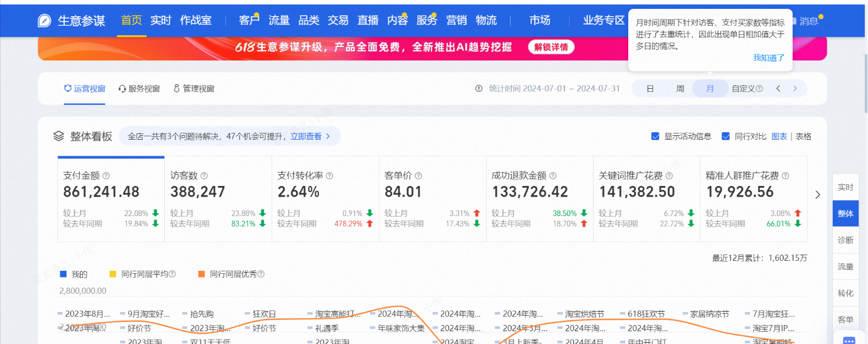The width and height of the screenshot is (868, 344).
Task: Select 自定义 time period
Action: click(x=743, y=88)
